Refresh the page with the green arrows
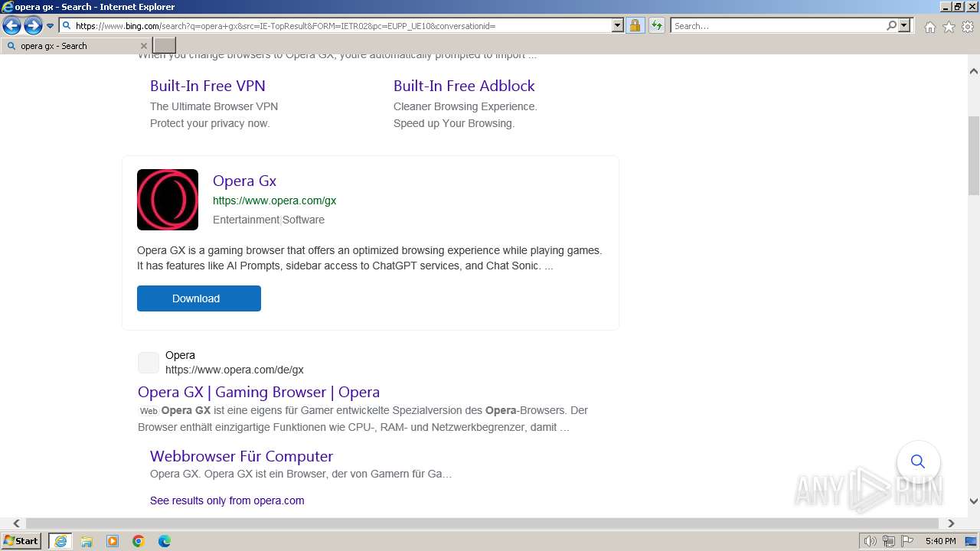 click(657, 26)
